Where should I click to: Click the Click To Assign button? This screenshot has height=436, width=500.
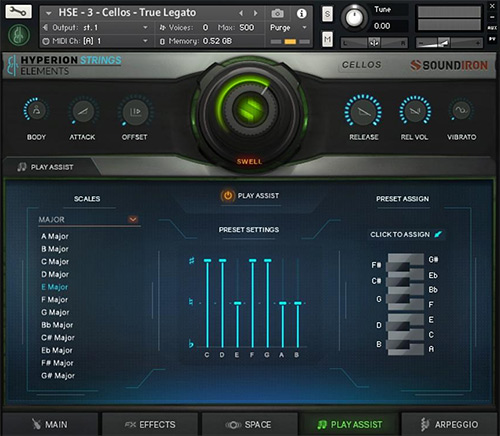point(406,234)
